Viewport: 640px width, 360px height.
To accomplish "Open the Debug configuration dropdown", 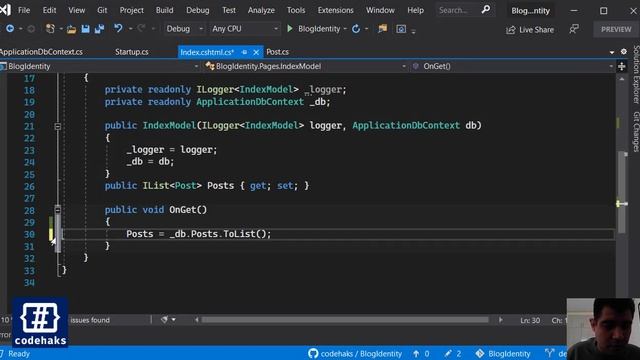I will click(x=184, y=29).
